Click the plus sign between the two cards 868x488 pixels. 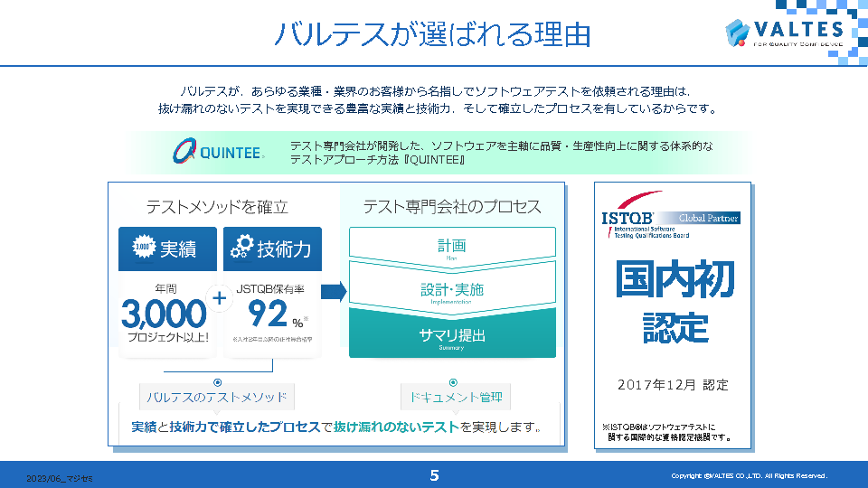pos(219,297)
